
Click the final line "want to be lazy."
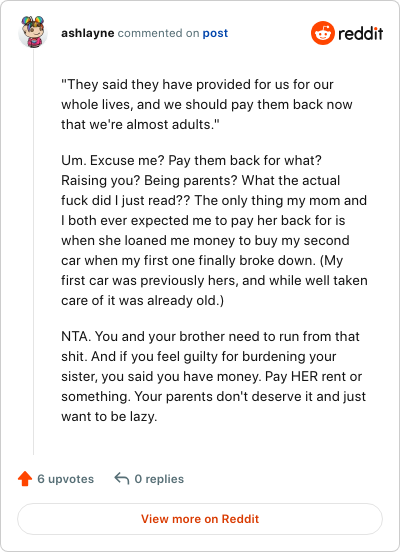click(x=109, y=417)
